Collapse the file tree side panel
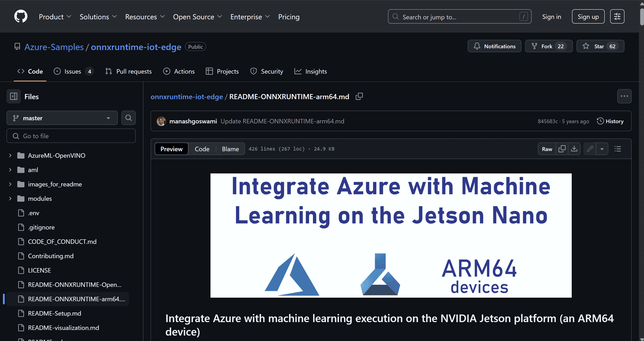The image size is (644, 341). tap(14, 96)
